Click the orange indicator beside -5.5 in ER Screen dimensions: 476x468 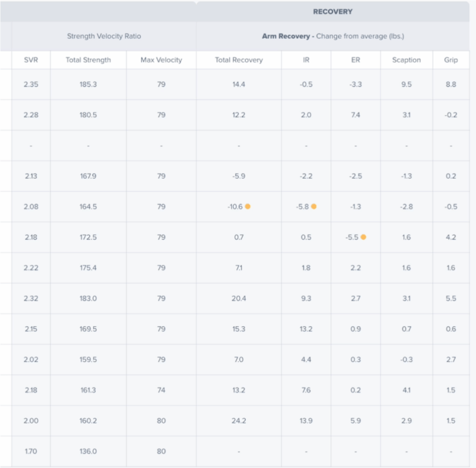(363, 237)
